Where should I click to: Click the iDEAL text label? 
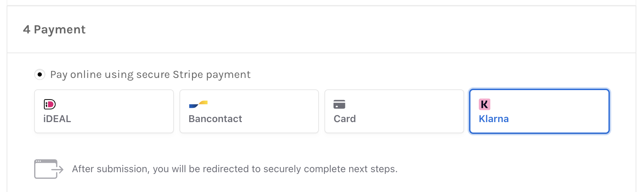(57, 119)
